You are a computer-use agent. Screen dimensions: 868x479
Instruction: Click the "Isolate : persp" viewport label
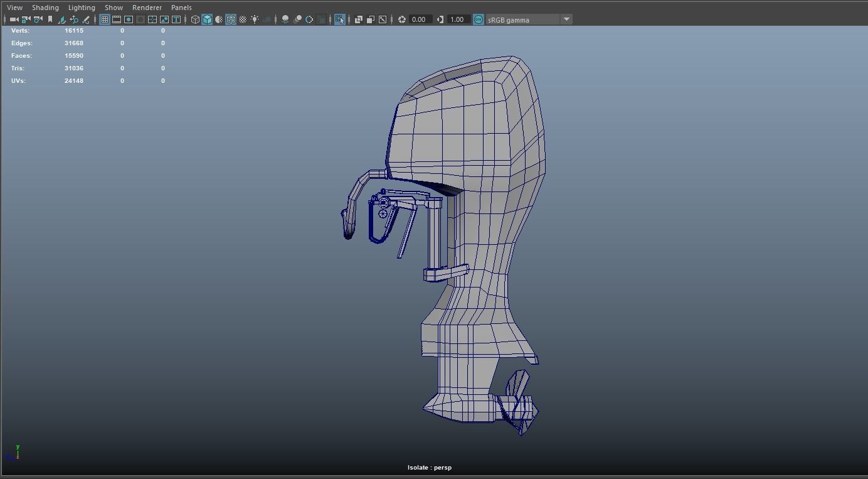pos(430,468)
